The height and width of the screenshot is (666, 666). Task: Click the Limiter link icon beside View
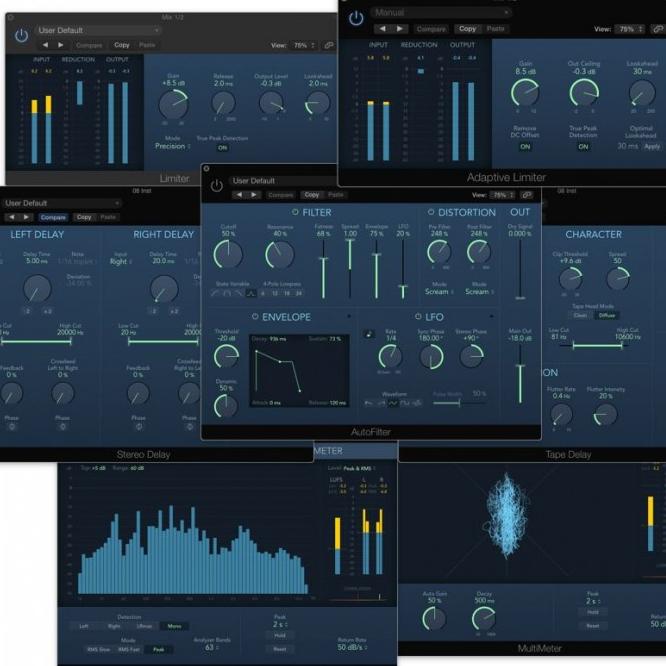(x=329, y=45)
